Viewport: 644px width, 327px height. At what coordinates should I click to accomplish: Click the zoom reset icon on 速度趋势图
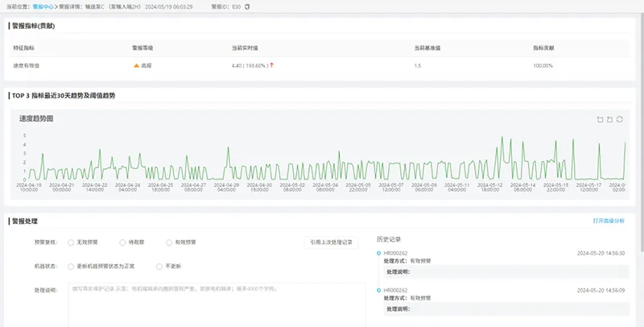(609, 120)
